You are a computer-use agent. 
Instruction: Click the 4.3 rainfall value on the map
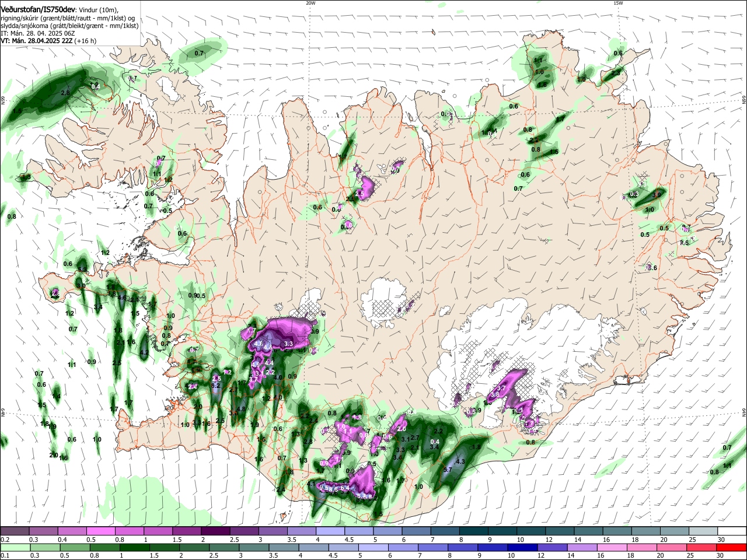pyautogui.click(x=460, y=461)
